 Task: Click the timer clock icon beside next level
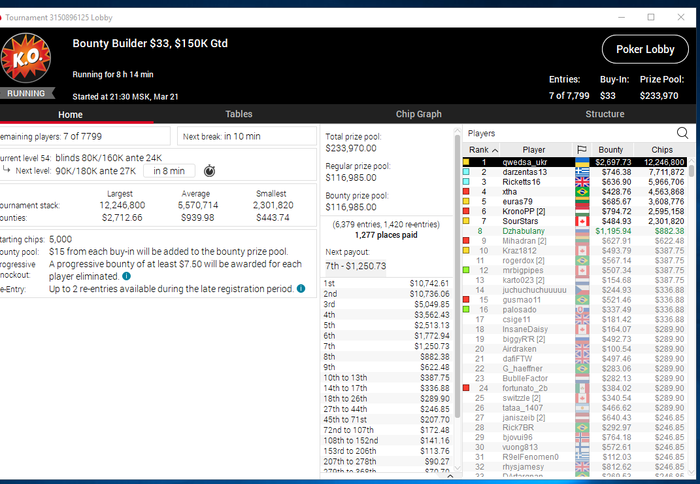(x=209, y=171)
